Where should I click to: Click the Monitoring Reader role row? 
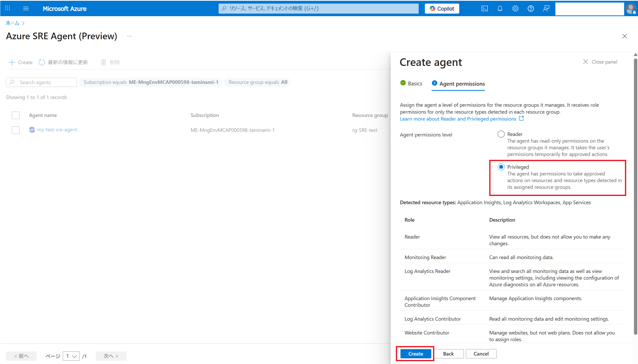511,257
